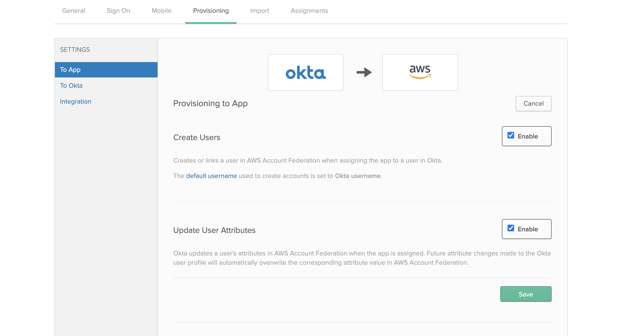Stay on the Provisioning tab
This screenshot has height=336, width=644.
(211, 11)
